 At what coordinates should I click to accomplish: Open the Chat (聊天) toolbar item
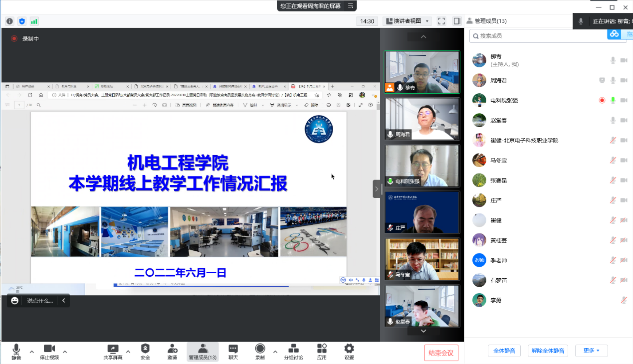(233, 352)
